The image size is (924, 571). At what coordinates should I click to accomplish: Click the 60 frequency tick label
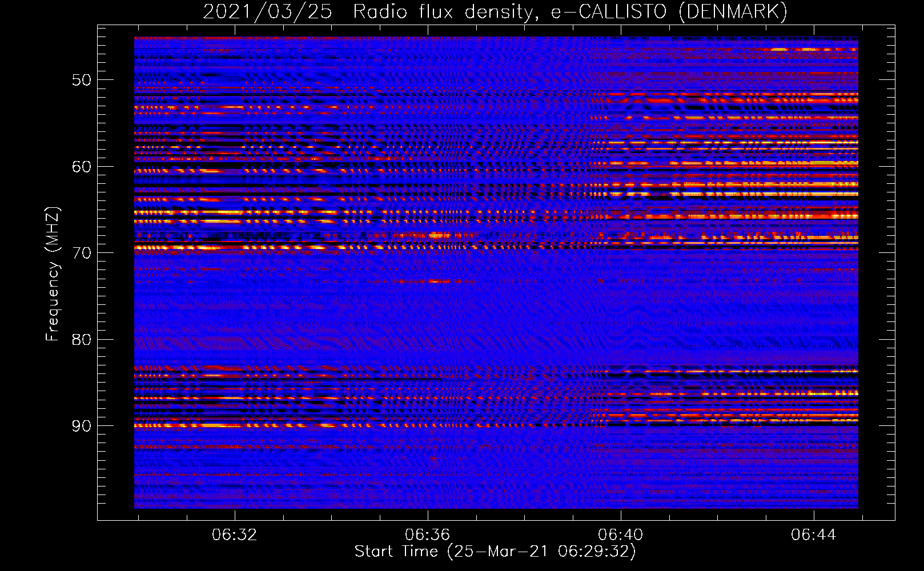pos(82,167)
